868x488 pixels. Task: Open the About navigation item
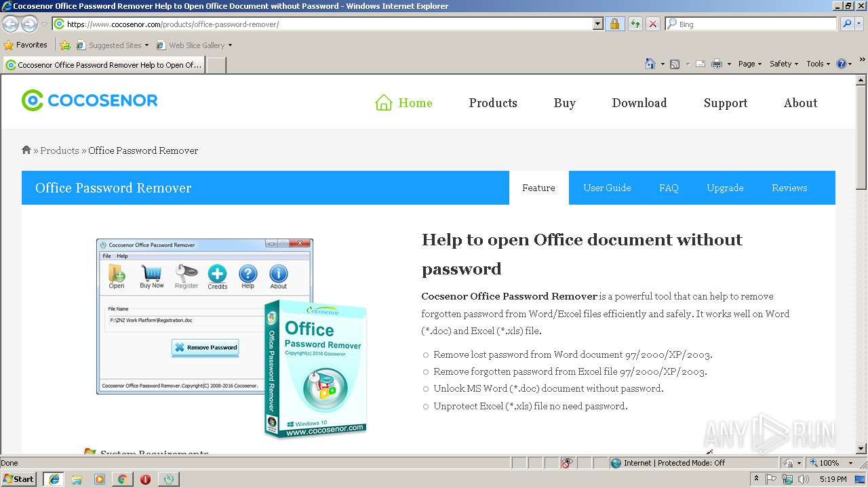[800, 103]
